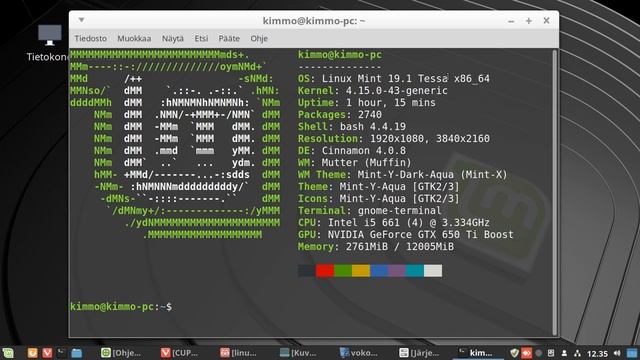Launch Firefox from the panel launcher

click(32, 353)
